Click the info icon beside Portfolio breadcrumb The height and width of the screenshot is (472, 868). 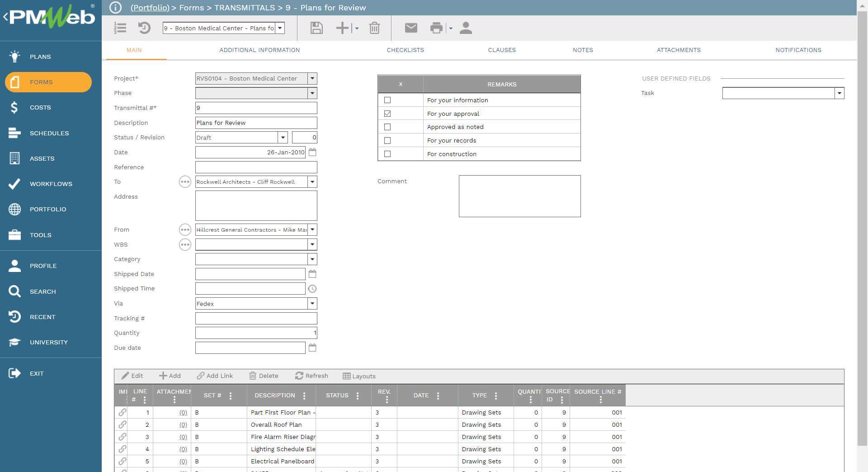[x=115, y=8]
